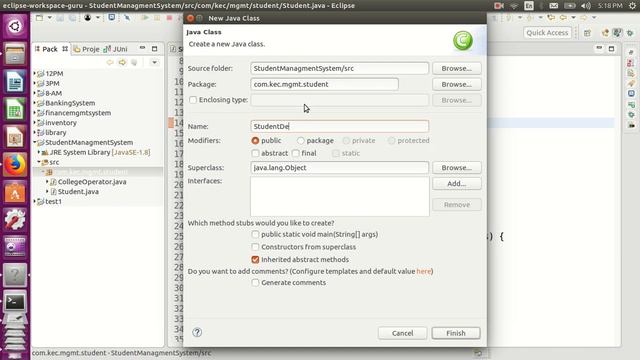
Task: Launch LibreOffice Calc from the dock
Action: [15, 109]
